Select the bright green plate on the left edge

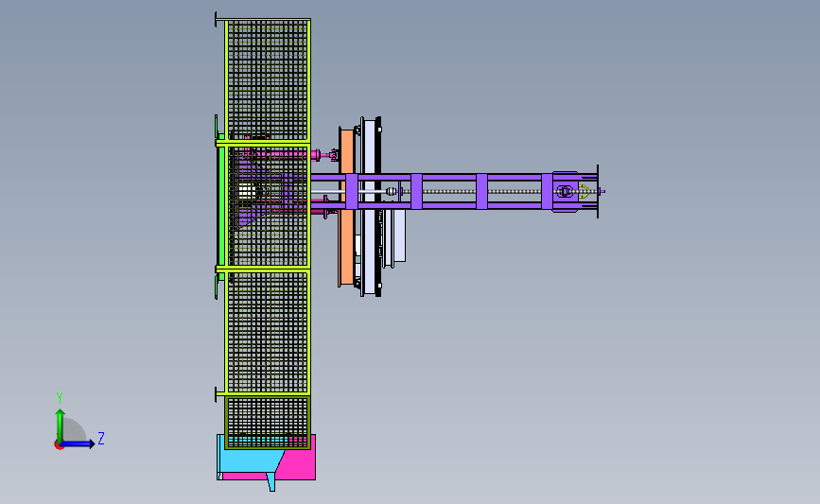pos(221,206)
